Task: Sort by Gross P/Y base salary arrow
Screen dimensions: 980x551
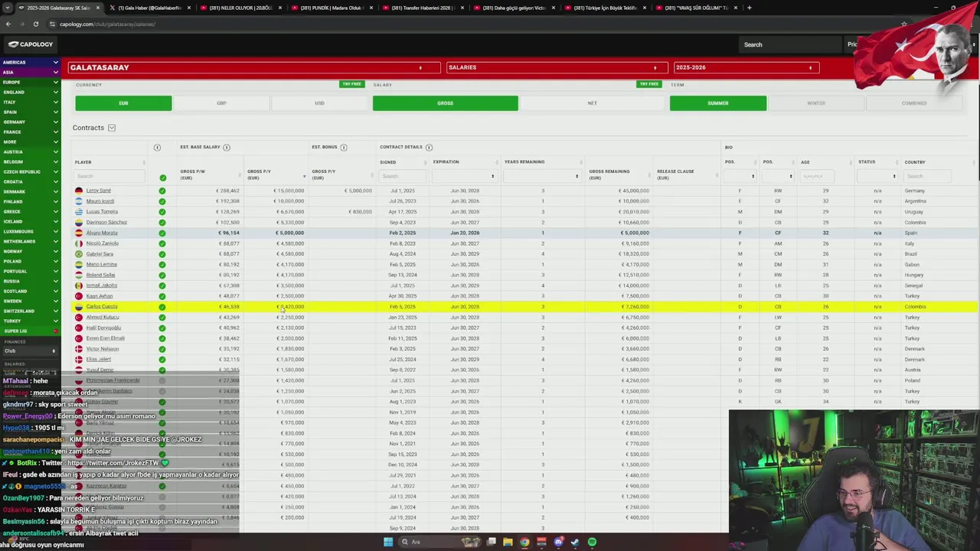Action: tap(304, 176)
